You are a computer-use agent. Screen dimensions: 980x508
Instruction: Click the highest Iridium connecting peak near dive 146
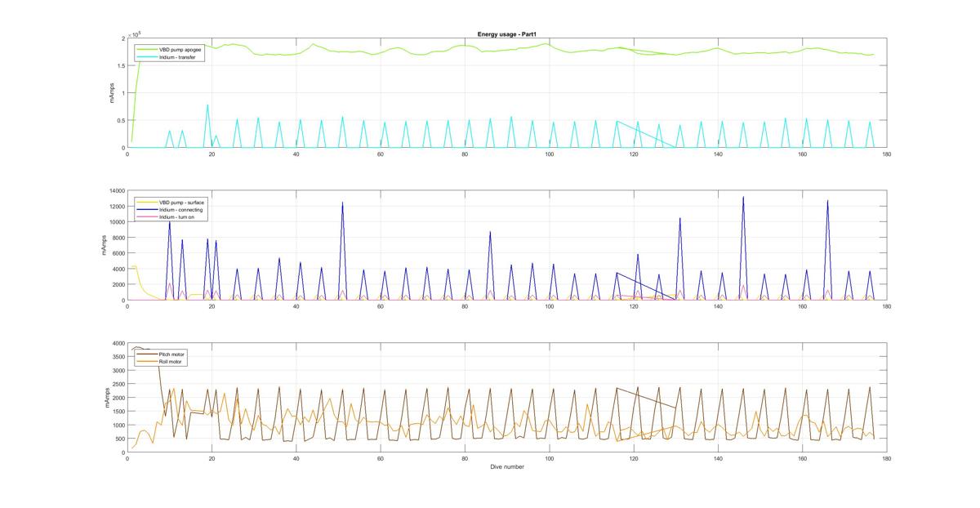pyautogui.click(x=743, y=198)
